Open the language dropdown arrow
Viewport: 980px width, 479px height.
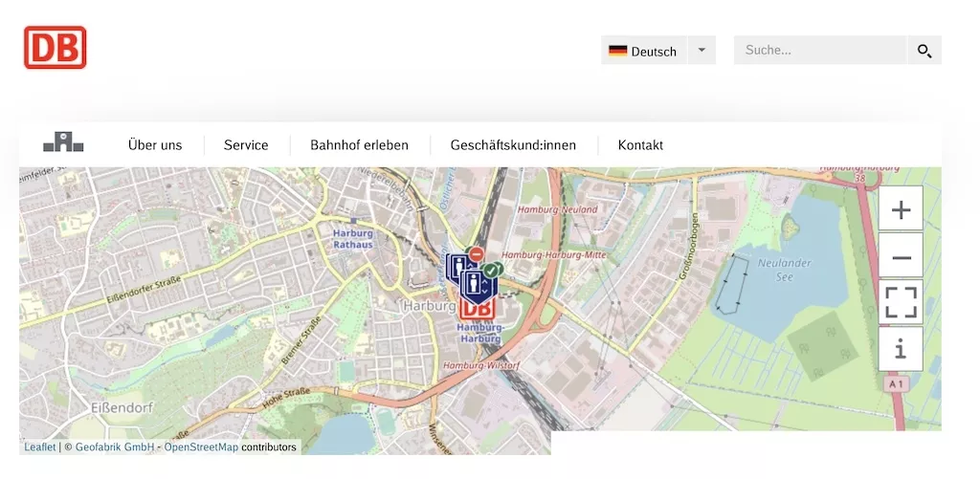click(702, 51)
